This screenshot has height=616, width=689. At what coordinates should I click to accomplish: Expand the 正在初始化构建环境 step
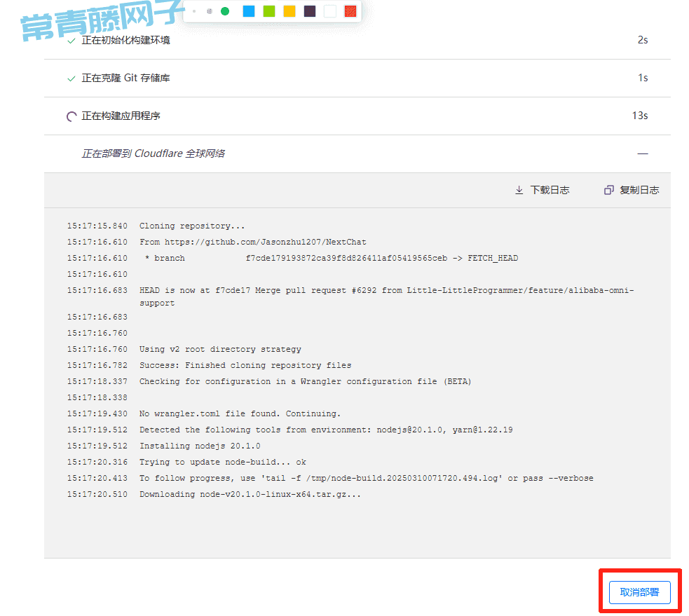[357, 41]
